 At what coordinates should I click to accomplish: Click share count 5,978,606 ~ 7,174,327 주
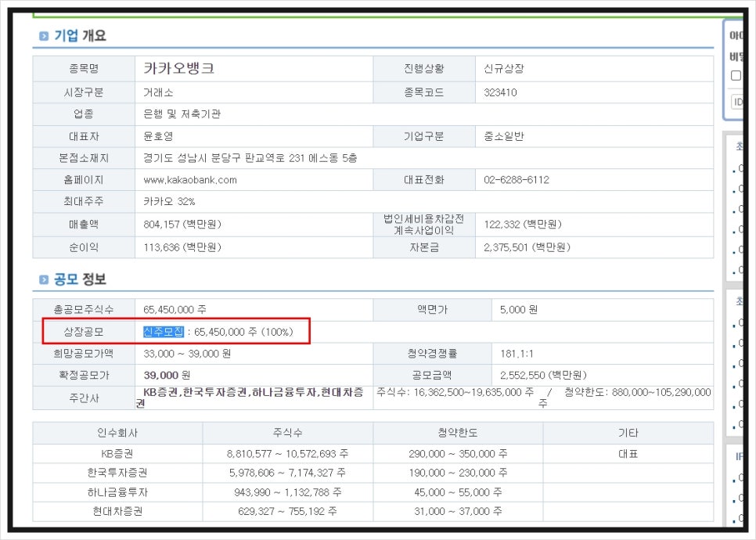(x=288, y=473)
